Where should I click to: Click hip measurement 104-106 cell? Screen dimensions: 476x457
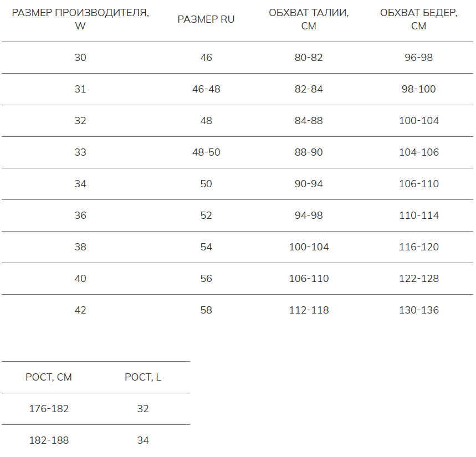(419, 152)
